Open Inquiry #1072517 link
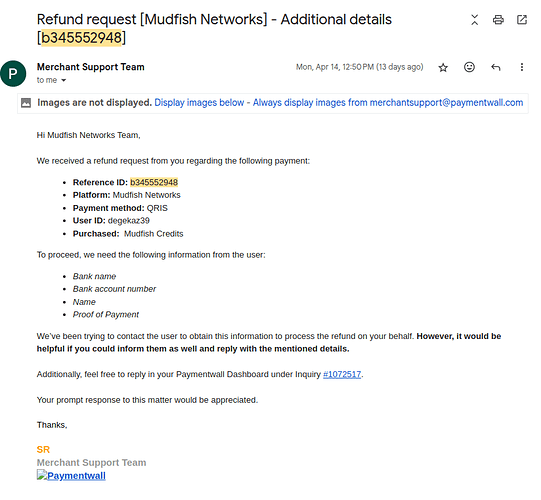The width and height of the screenshot is (541, 500). click(342, 374)
